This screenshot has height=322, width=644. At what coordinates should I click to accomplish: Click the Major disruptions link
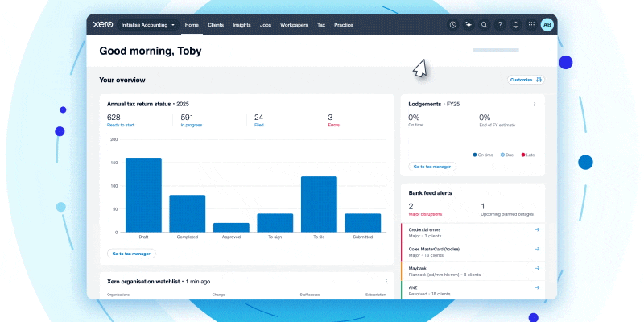(x=425, y=214)
